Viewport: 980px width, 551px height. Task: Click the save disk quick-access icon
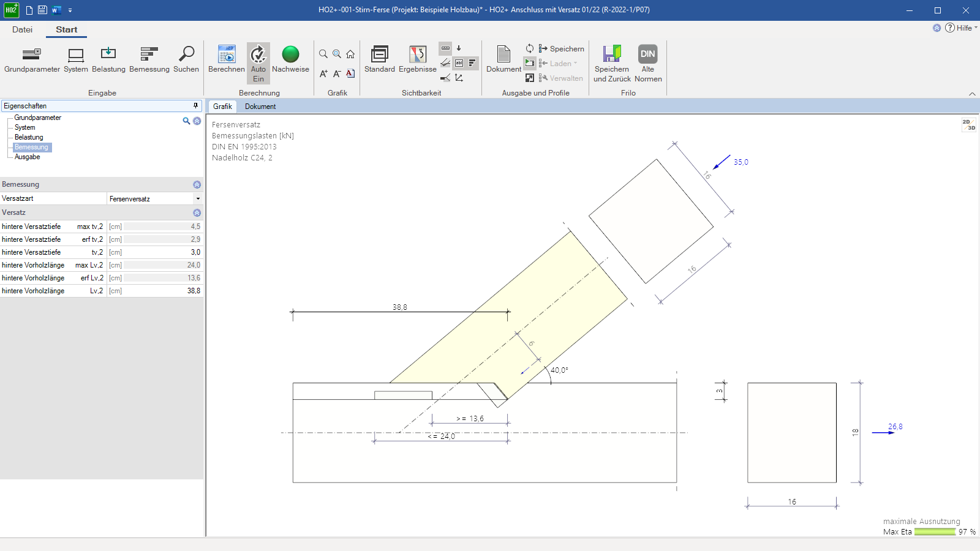(x=42, y=10)
